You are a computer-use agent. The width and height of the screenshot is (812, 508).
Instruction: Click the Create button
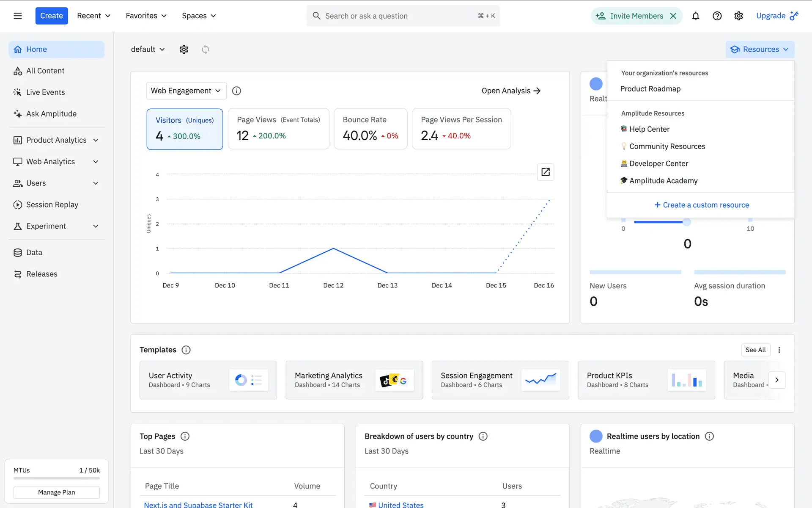51,16
